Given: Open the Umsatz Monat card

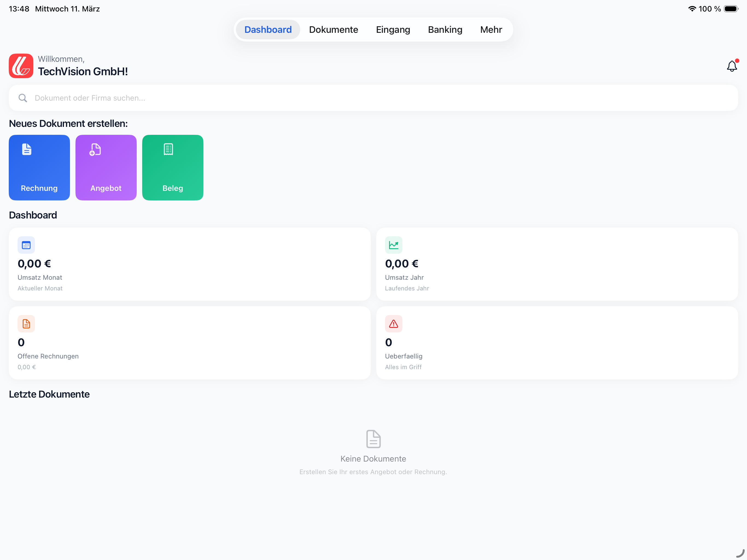Looking at the screenshot, I should coord(189,264).
